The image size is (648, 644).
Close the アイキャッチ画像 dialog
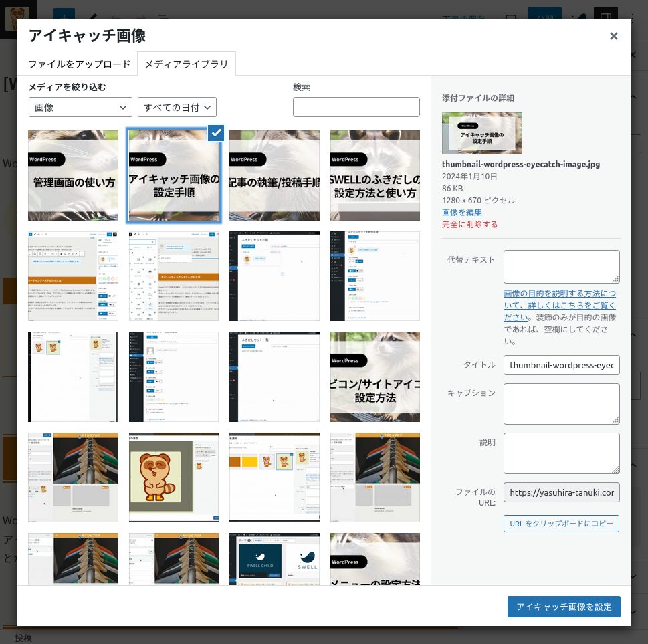pyautogui.click(x=613, y=36)
